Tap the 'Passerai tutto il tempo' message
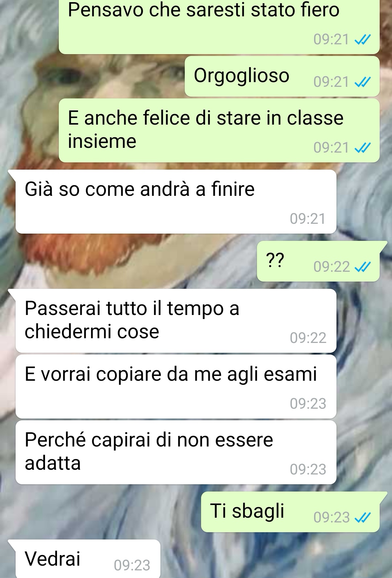 [176, 321]
